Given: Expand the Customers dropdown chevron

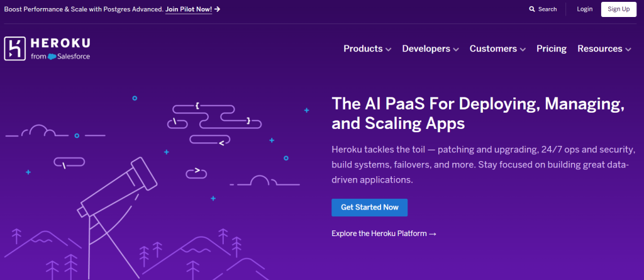Looking at the screenshot, I should (523, 49).
